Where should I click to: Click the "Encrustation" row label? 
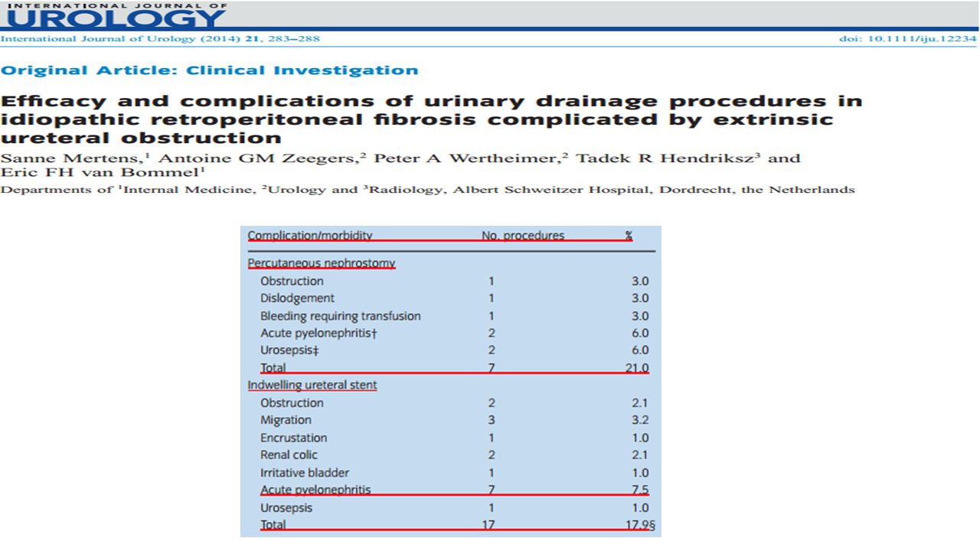(x=293, y=438)
